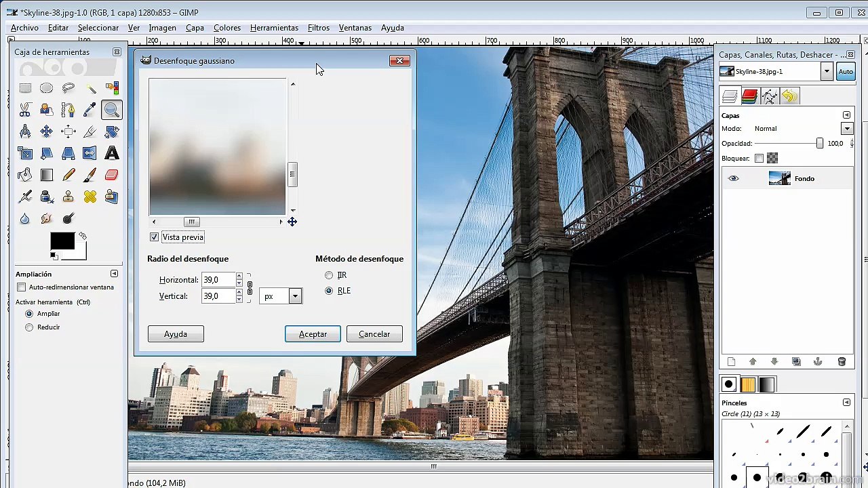The height and width of the screenshot is (488, 868).
Task: Select the Bucket Fill tool
Action: pos(25,175)
